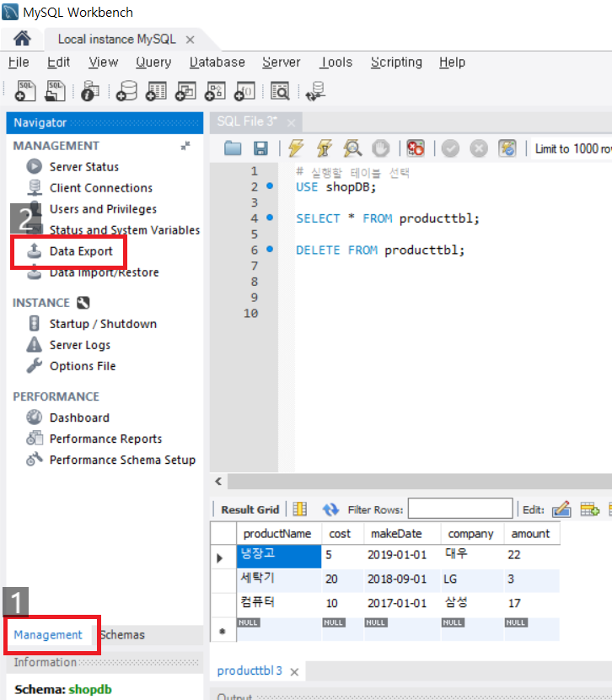
Task: Open the View menu
Action: [103, 62]
